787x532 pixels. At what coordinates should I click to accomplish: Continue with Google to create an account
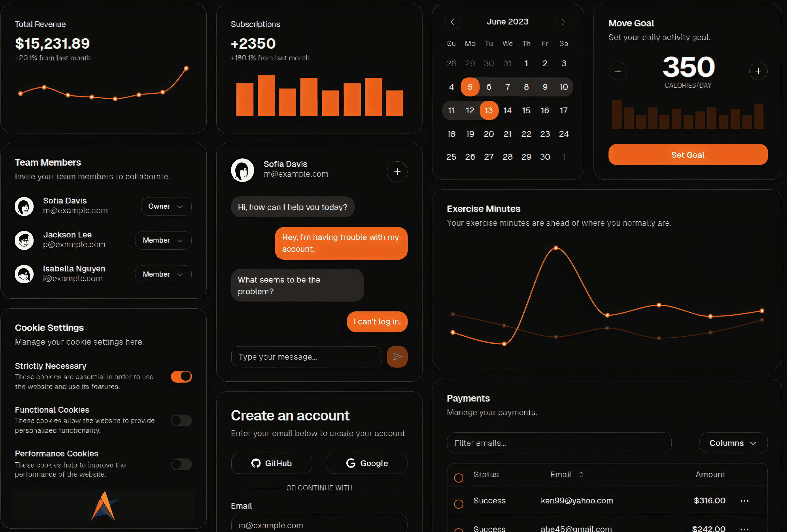pos(367,463)
